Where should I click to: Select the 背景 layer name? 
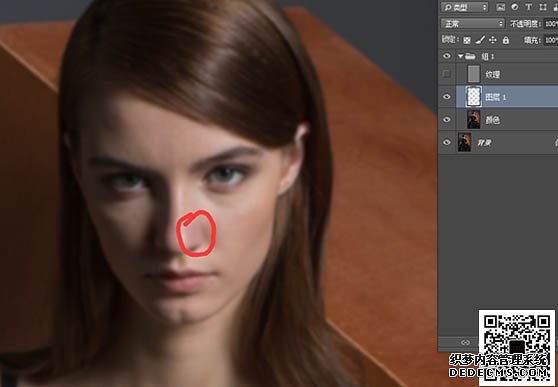point(483,143)
